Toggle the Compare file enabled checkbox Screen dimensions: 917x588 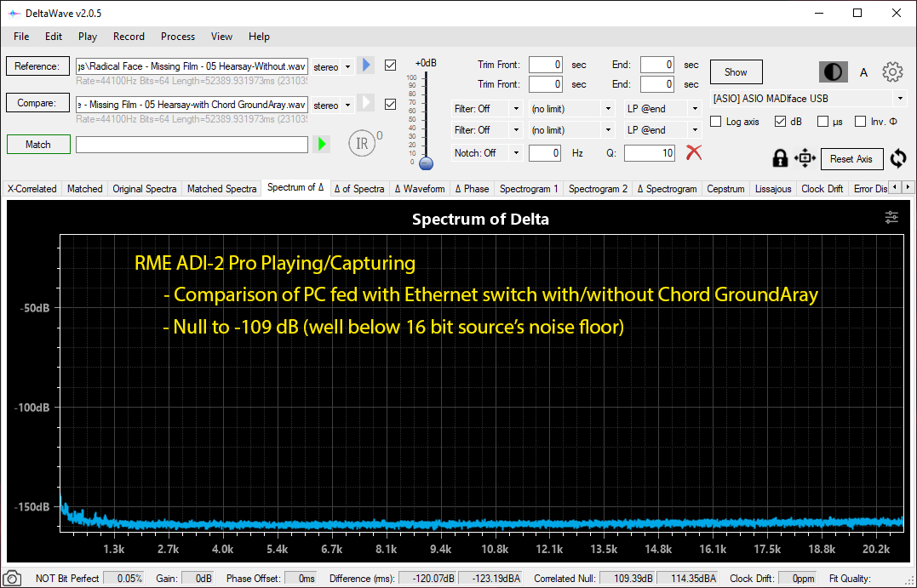click(x=391, y=104)
